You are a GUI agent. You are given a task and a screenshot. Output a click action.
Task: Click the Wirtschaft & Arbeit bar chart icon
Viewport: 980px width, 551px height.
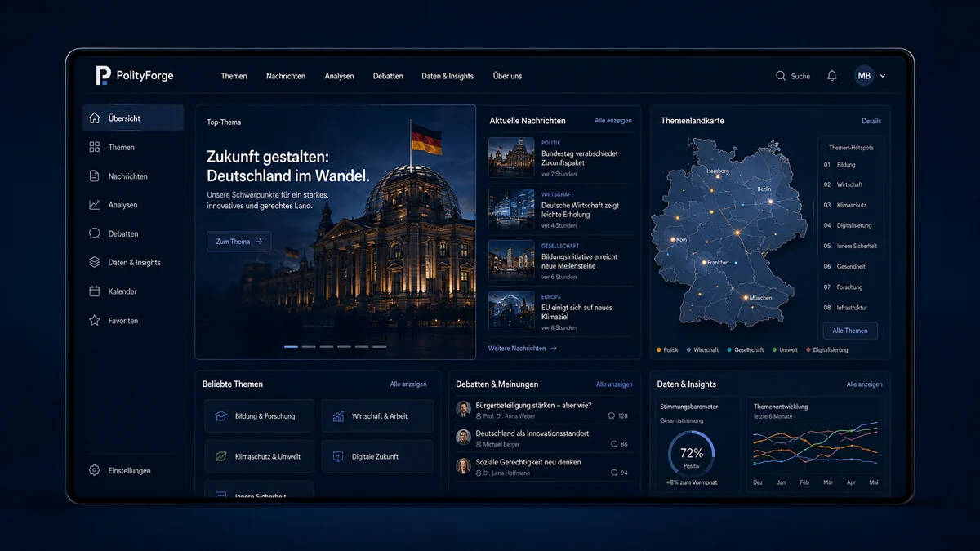[338, 416]
